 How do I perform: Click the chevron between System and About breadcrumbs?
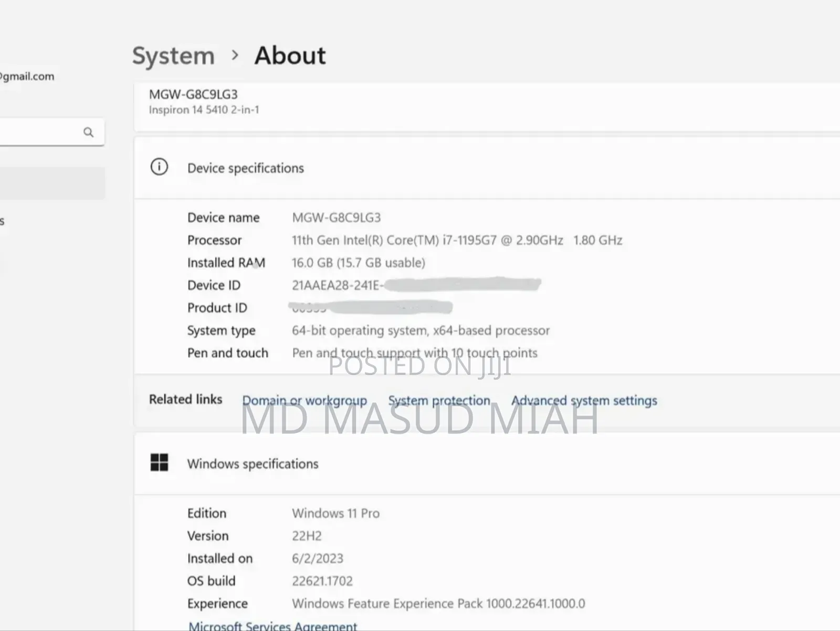point(235,55)
